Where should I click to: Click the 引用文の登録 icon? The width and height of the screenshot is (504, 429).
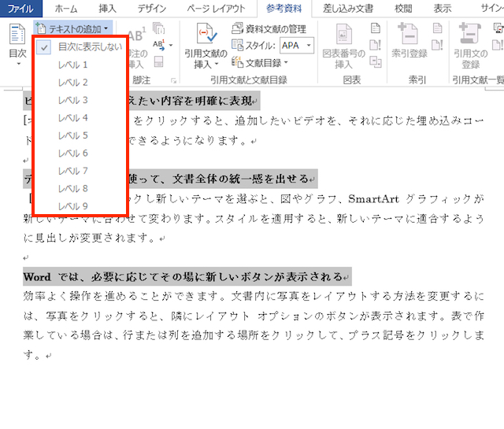point(470,34)
